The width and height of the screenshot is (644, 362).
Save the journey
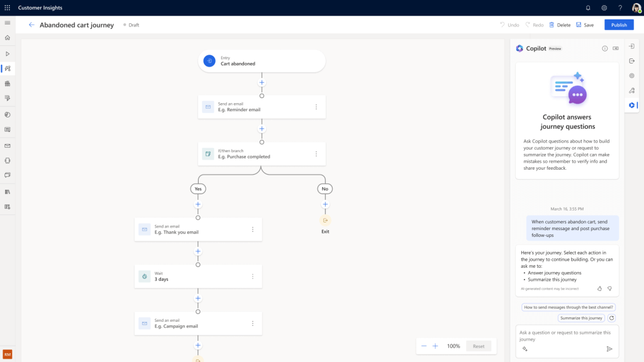point(585,25)
